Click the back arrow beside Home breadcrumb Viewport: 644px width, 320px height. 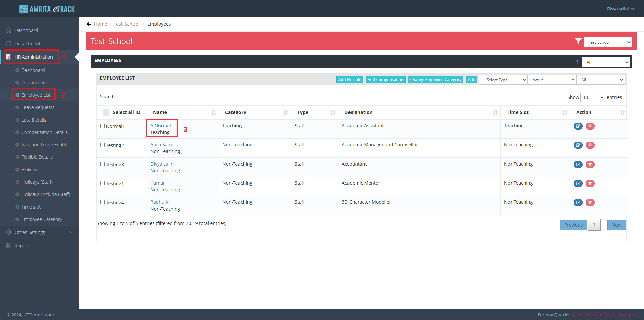(89, 24)
